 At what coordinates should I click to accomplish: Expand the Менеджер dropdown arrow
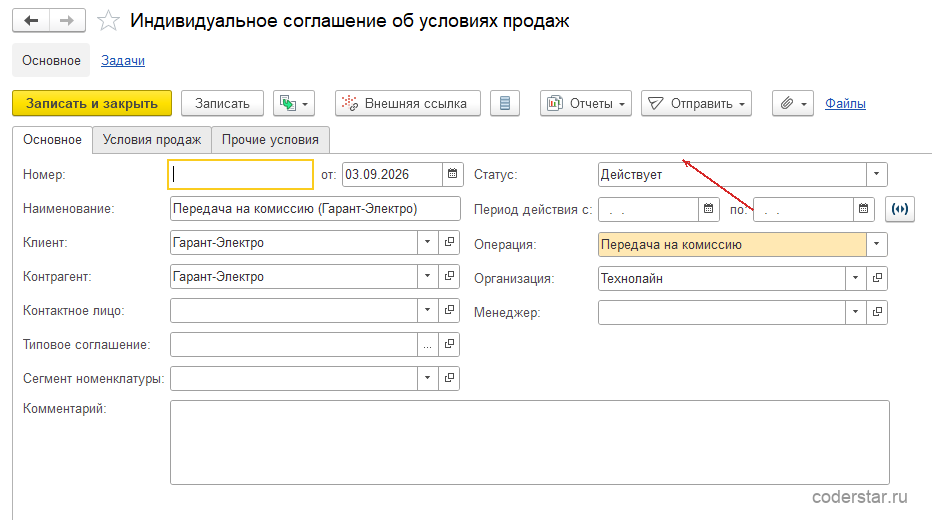click(x=856, y=312)
